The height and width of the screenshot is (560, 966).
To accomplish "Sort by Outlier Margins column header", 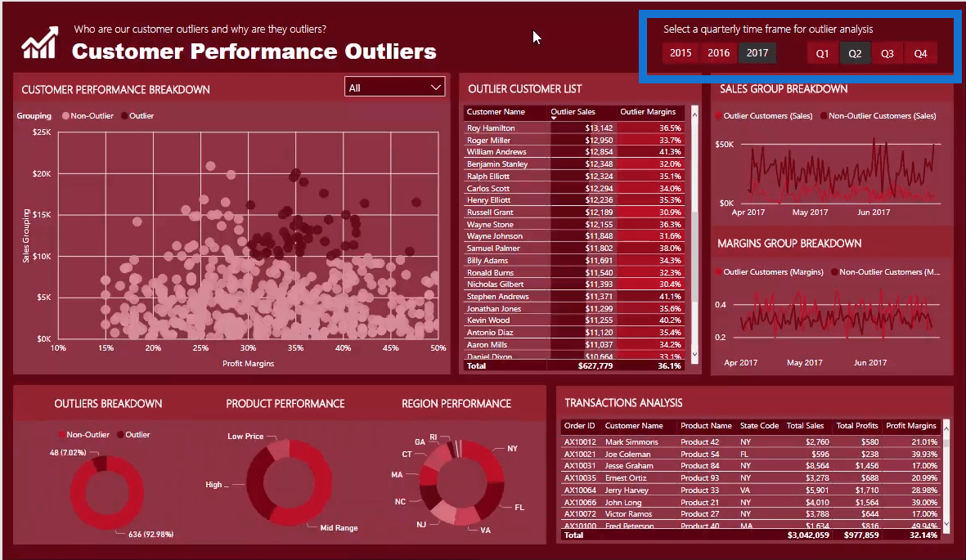I will coord(648,112).
